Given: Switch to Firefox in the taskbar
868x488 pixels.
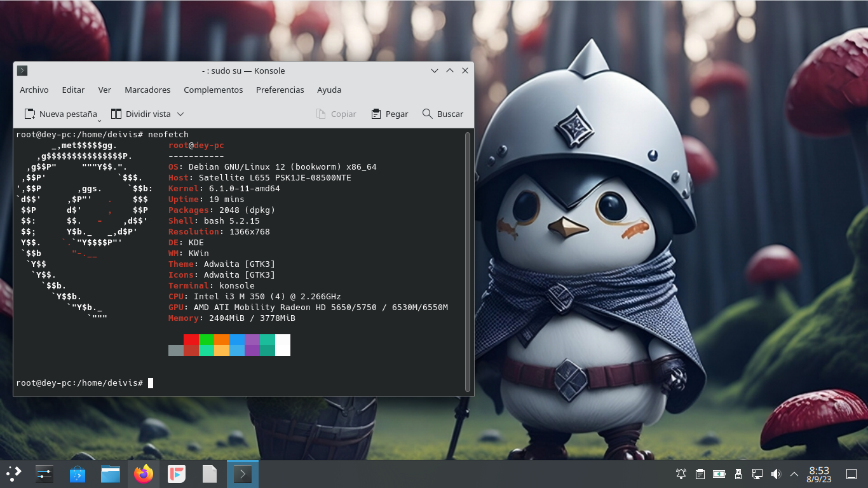Looking at the screenshot, I should [x=144, y=474].
